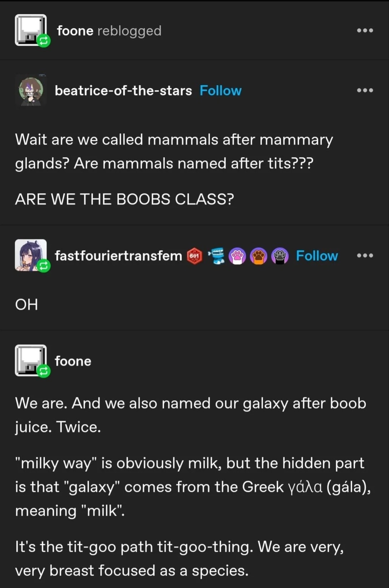This screenshot has height=588, width=389.
Task: Click the pink paw badge
Action: 238,256
